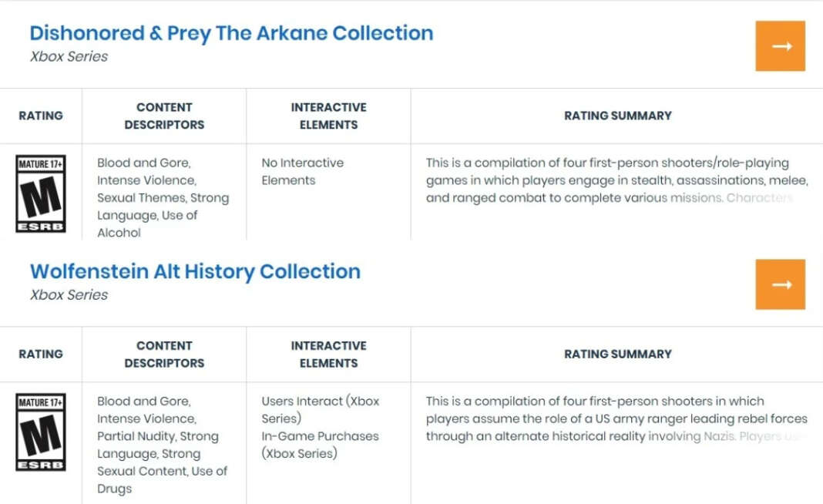The height and width of the screenshot is (504, 823).
Task: Select the Rating column header in the Wolfenstein table
Action: point(41,354)
